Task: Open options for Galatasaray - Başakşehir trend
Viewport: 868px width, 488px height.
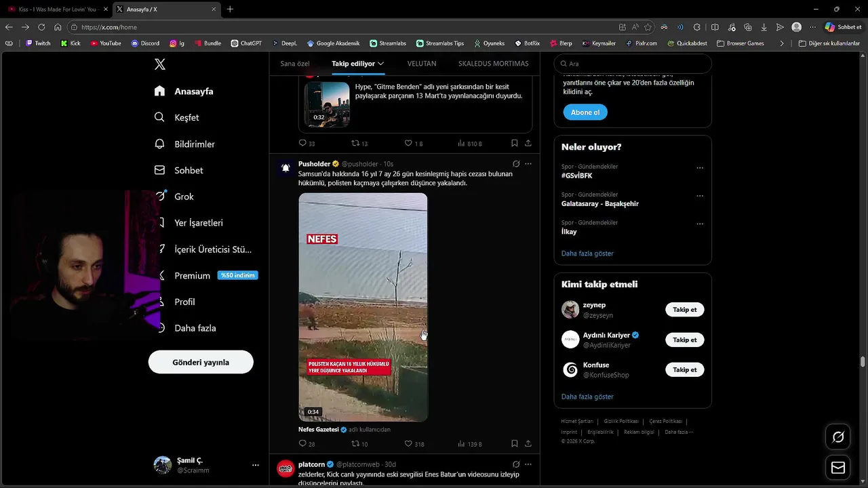Action: [700, 197]
